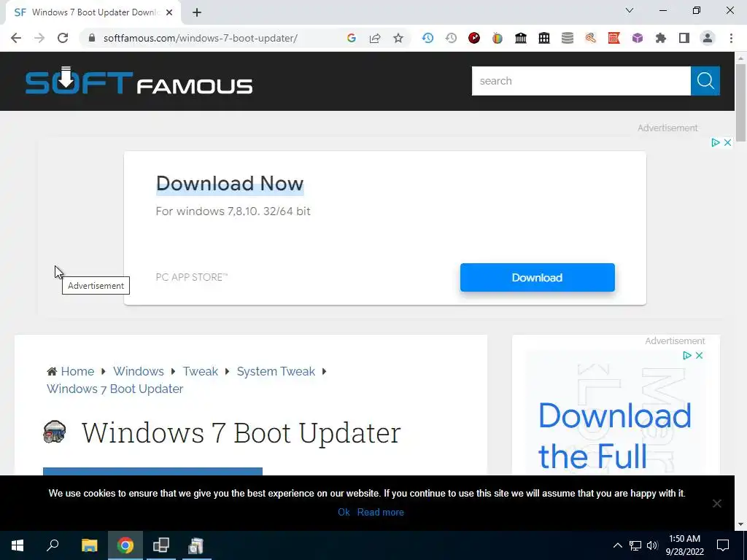Open the last taskbar program icon
This screenshot has height=560, width=747.
point(196,545)
